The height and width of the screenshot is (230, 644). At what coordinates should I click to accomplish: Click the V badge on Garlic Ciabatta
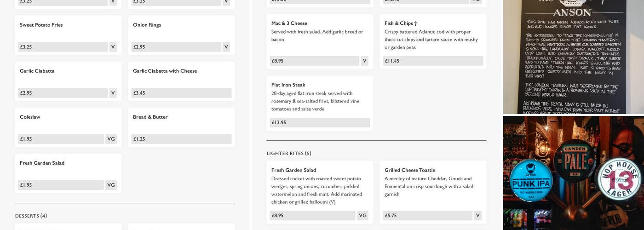click(113, 93)
